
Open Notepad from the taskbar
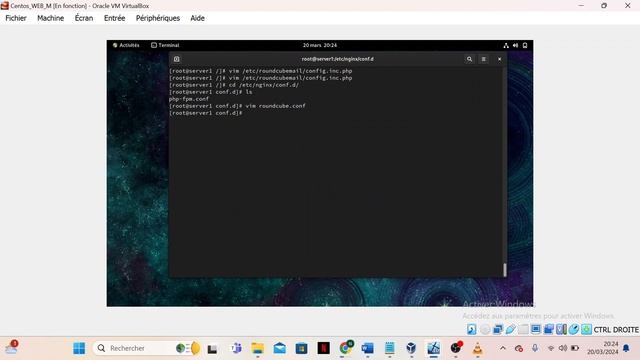click(x=390, y=348)
